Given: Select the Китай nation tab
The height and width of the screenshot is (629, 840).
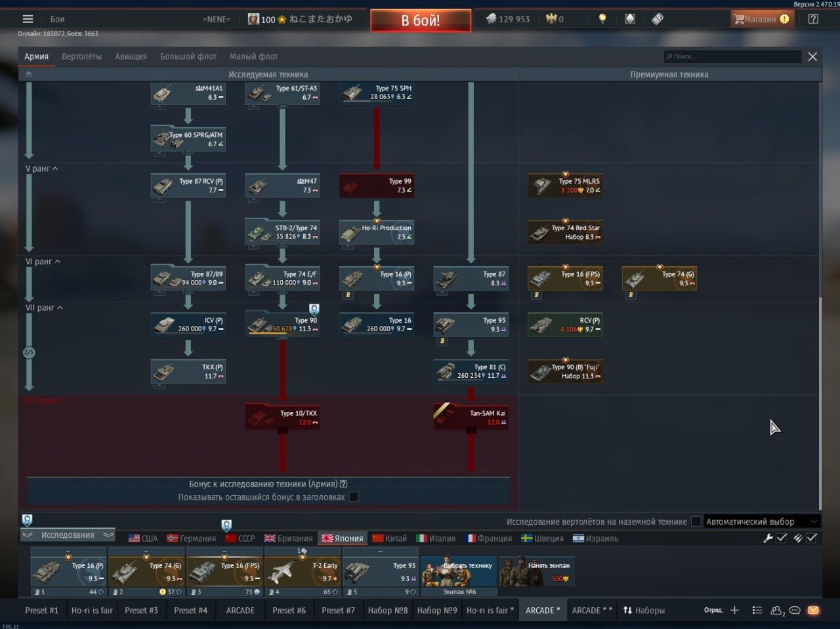Looking at the screenshot, I should click(389, 538).
